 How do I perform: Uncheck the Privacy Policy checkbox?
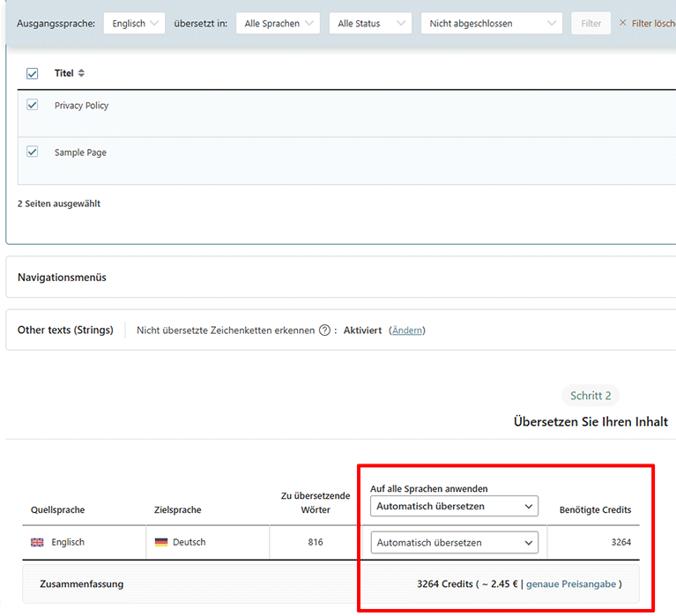click(x=33, y=105)
